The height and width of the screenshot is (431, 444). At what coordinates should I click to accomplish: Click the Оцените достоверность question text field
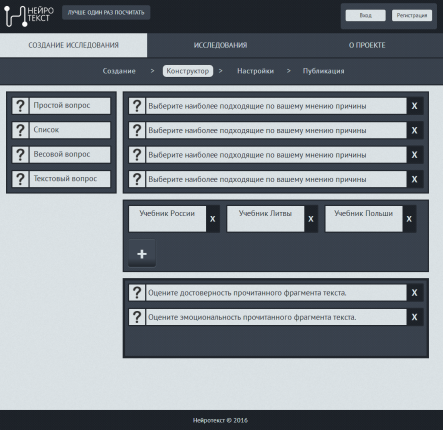pyautogui.click(x=276, y=293)
